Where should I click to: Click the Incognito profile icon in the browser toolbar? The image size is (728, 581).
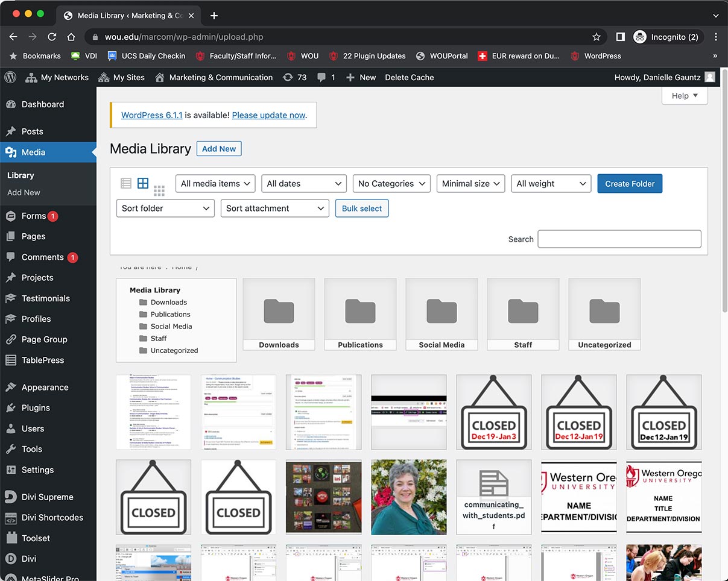(639, 37)
